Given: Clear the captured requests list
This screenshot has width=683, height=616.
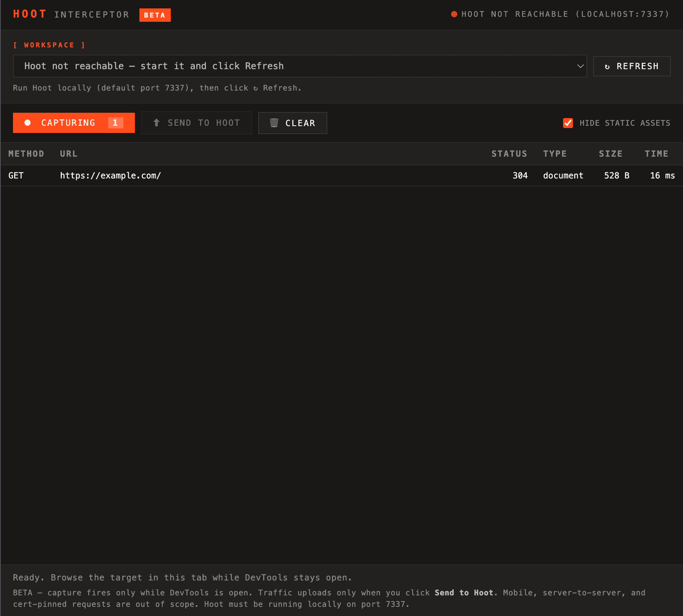Looking at the screenshot, I should [x=293, y=123].
